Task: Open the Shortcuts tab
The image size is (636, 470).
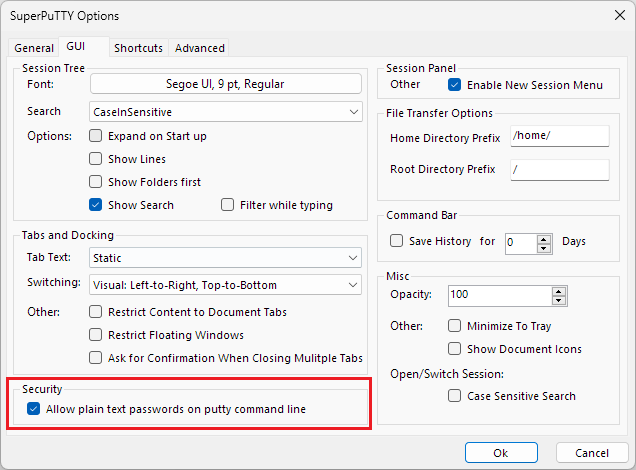Action: (x=138, y=48)
